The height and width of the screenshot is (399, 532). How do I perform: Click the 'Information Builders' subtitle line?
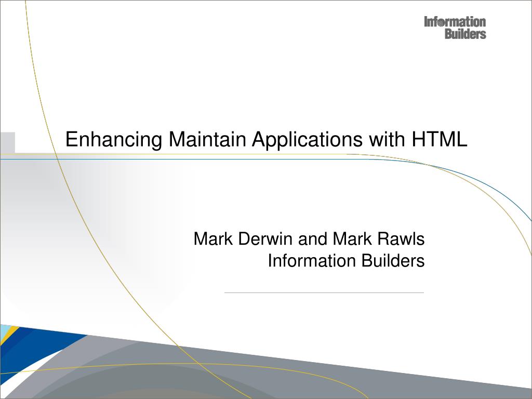(346, 261)
